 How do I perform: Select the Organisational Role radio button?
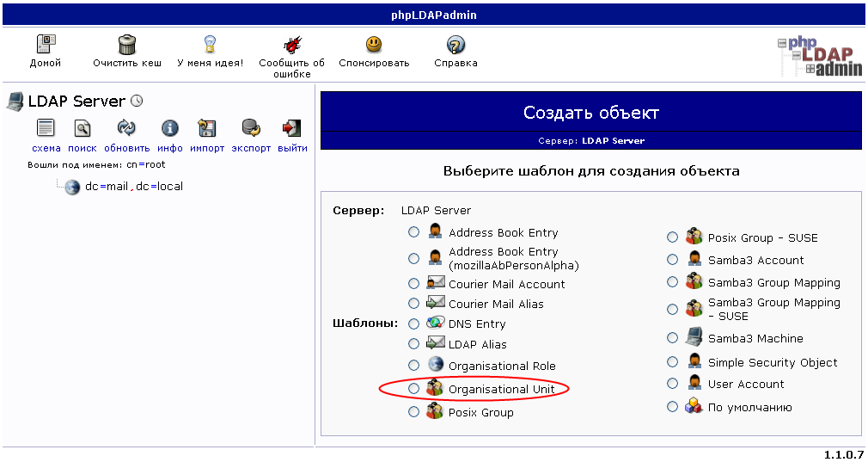click(x=413, y=365)
